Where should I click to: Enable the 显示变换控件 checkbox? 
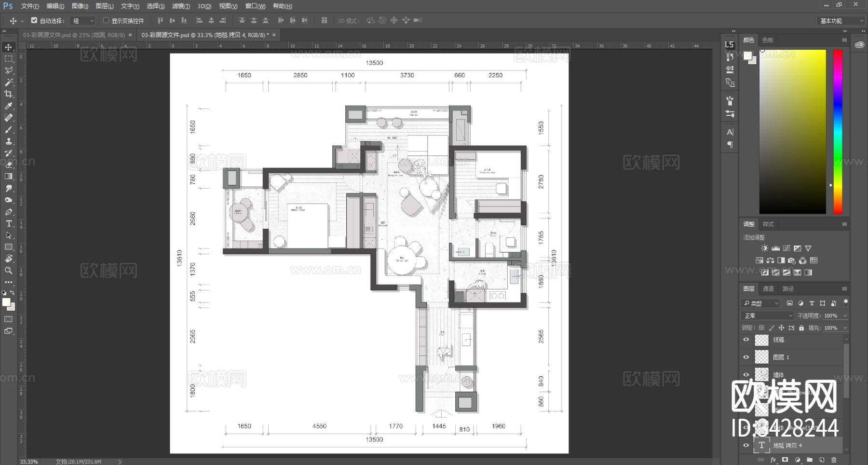tap(106, 21)
